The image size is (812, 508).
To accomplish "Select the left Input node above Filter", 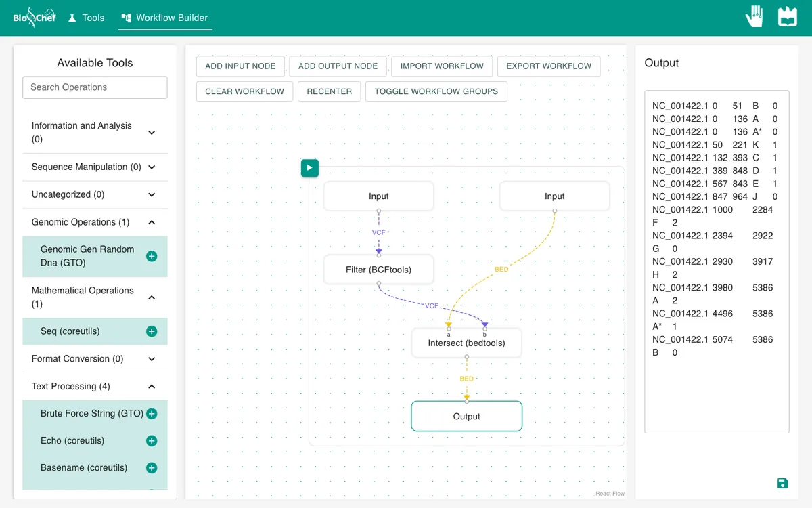I will (x=379, y=196).
